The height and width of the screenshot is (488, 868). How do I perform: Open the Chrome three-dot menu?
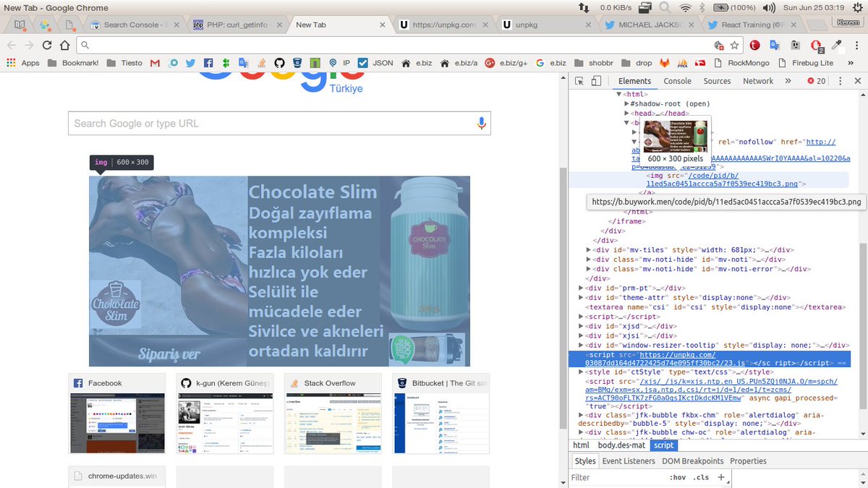point(856,45)
